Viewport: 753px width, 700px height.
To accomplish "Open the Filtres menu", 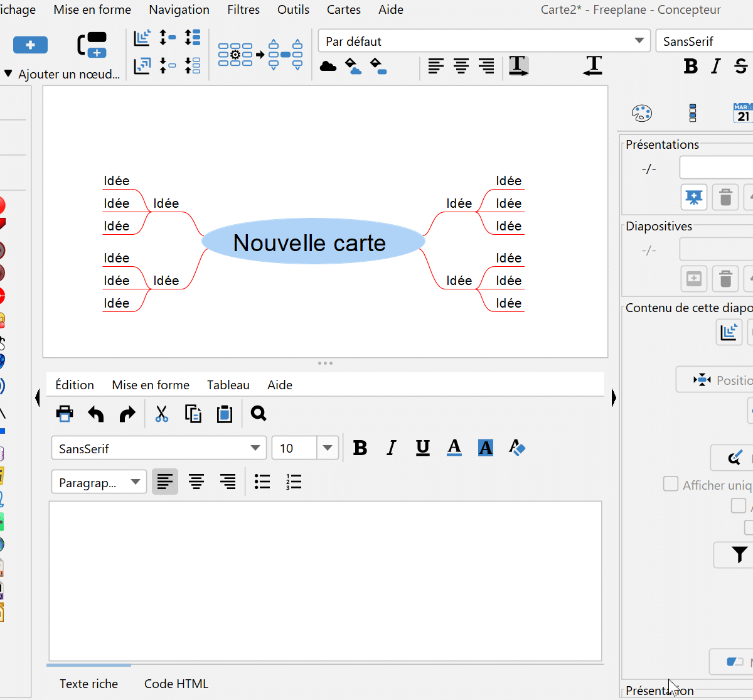I will point(243,9).
